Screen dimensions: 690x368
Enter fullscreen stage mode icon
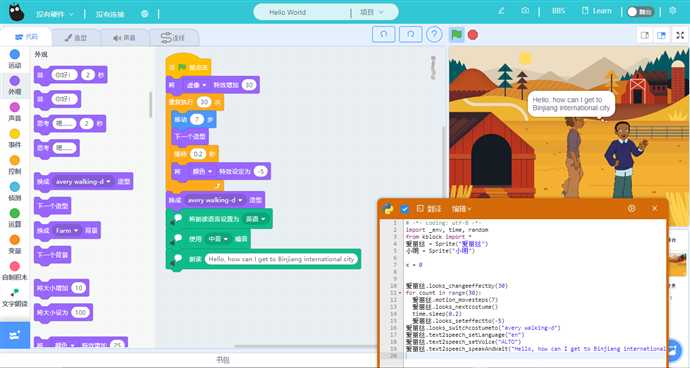point(680,35)
